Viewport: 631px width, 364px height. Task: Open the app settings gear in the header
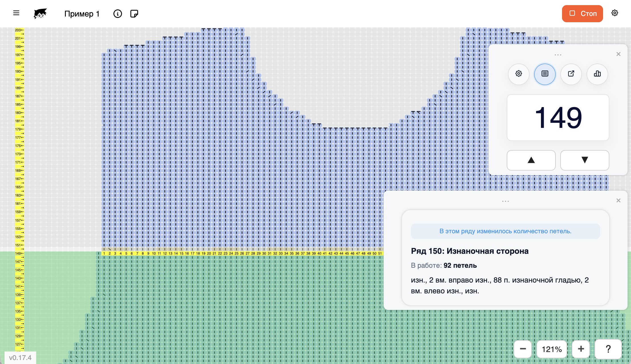point(615,13)
